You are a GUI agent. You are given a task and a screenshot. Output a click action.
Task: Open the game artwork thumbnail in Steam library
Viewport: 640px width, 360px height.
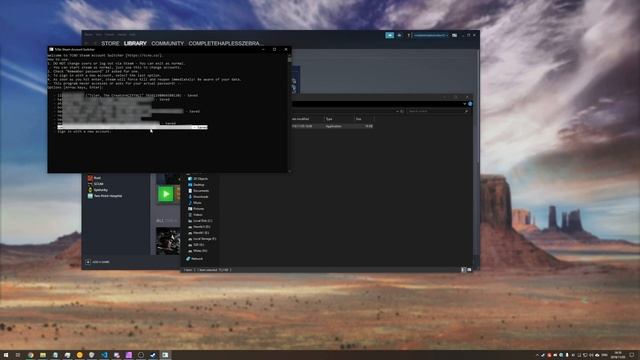click(x=168, y=242)
